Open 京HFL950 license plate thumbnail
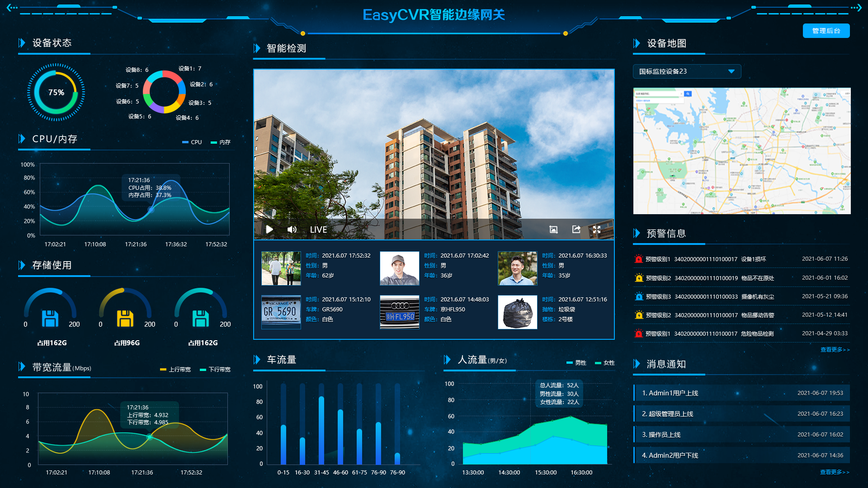Viewport: 868px width, 488px height. pos(400,312)
